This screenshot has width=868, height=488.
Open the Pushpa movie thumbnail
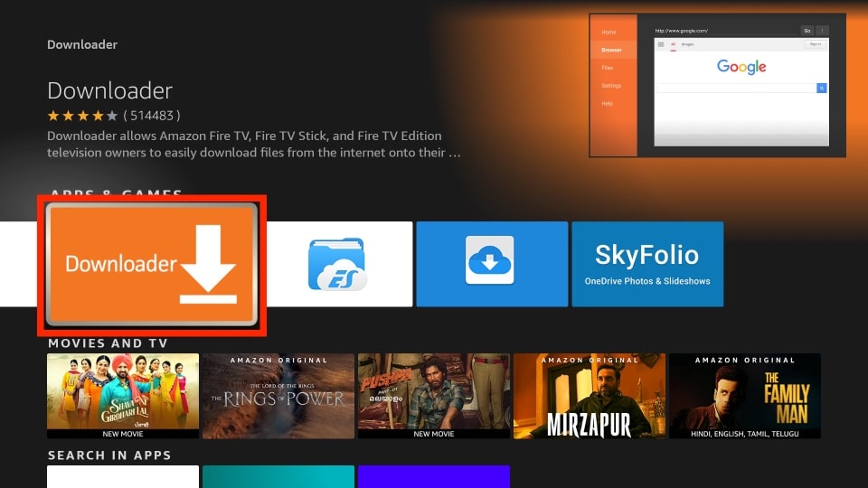(x=434, y=396)
